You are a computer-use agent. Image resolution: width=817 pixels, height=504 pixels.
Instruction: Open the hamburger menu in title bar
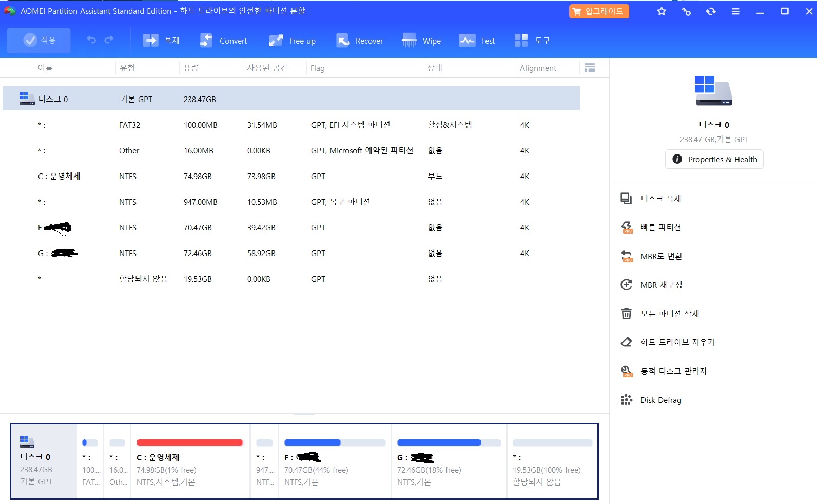(735, 11)
